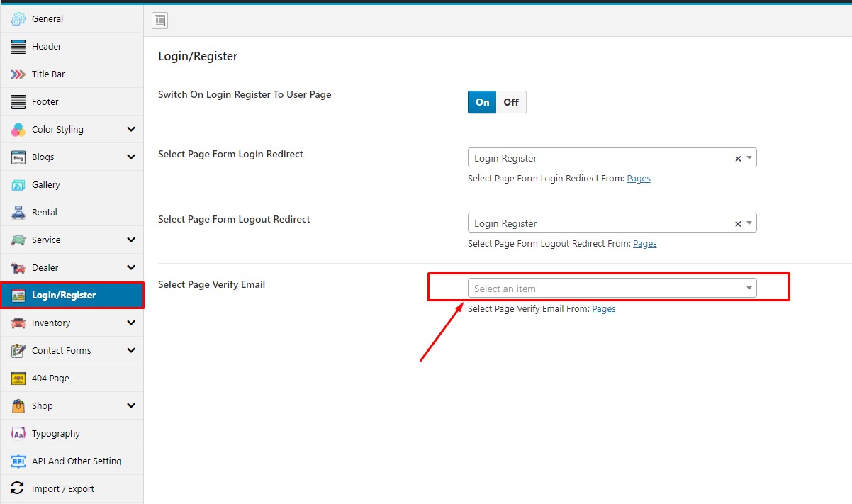
Task: Clear the Login Redirect page selection
Action: click(737, 159)
